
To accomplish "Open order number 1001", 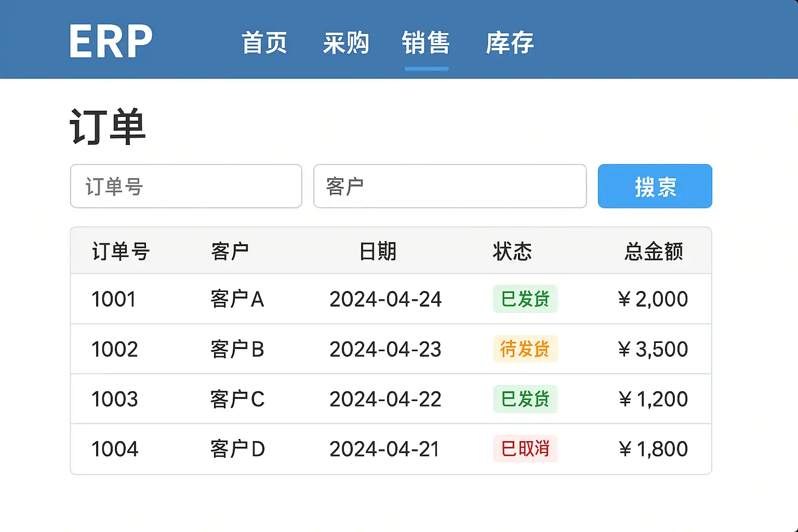I will [114, 299].
